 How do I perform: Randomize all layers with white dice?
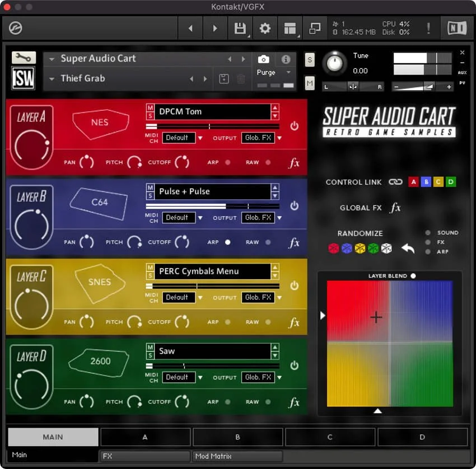pyautogui.click(x=386, y=248)
